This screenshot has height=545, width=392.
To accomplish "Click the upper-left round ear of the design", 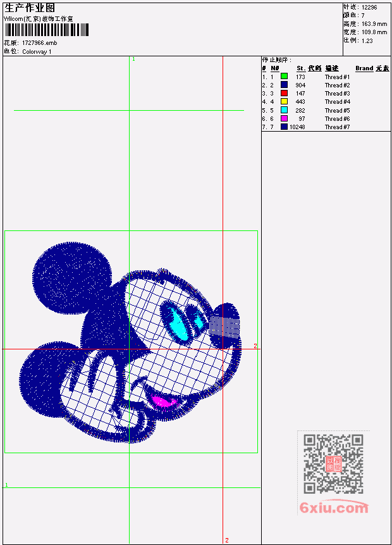I will [72, 278].
